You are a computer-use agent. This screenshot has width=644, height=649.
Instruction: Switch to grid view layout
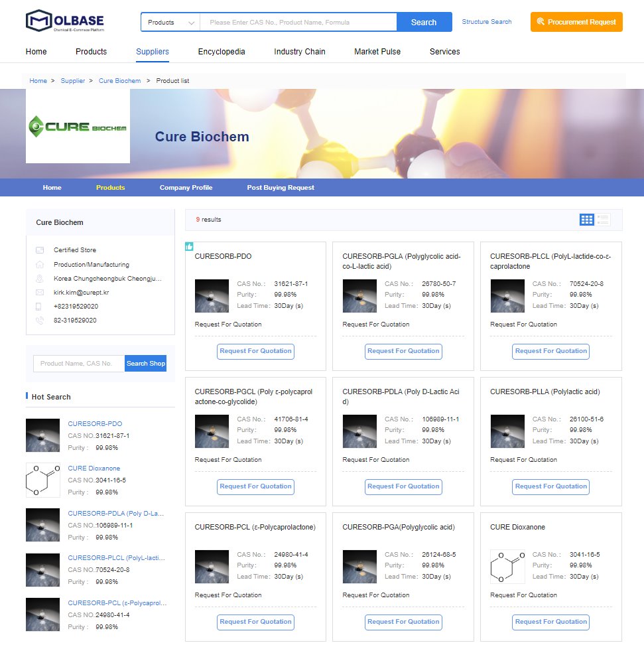point(586,220)
